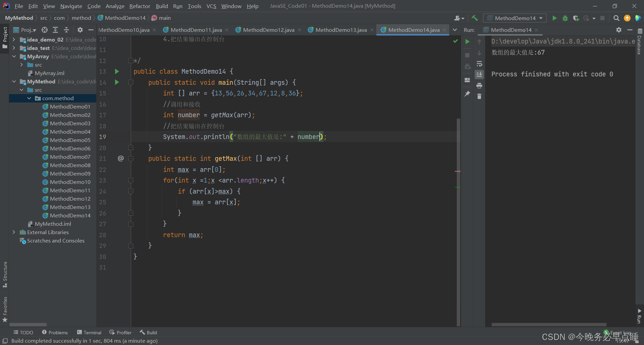This screenshot has width=644, height=345.
Task: Show hidden editor tabs dropdown arrow
Action: coord(455,30)
